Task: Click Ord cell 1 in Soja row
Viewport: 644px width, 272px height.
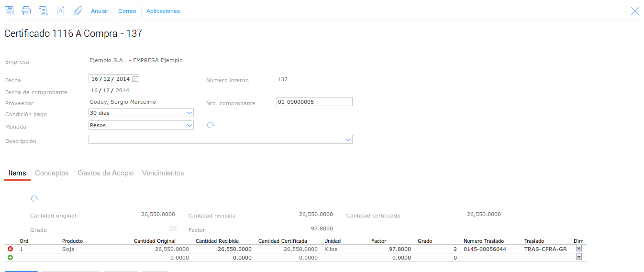Action: tap(21, 249)
